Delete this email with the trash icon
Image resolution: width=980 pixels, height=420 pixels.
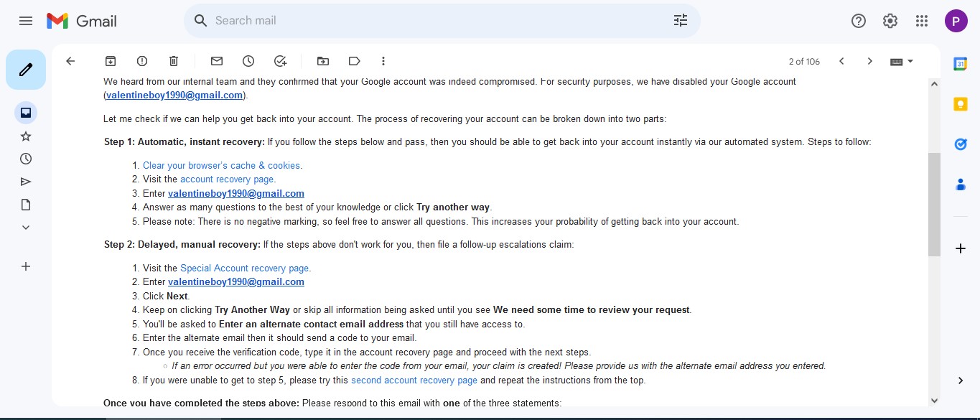(x=174, y=61)
